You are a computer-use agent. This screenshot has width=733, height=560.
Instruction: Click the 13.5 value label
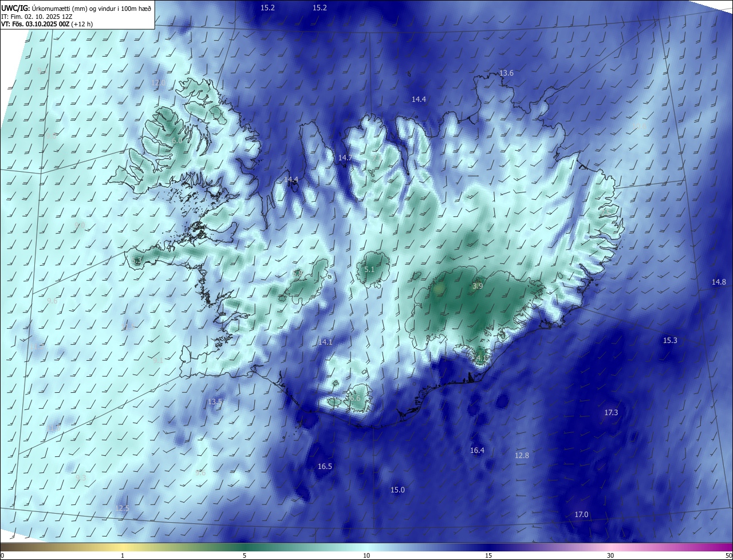click(215, 402)
